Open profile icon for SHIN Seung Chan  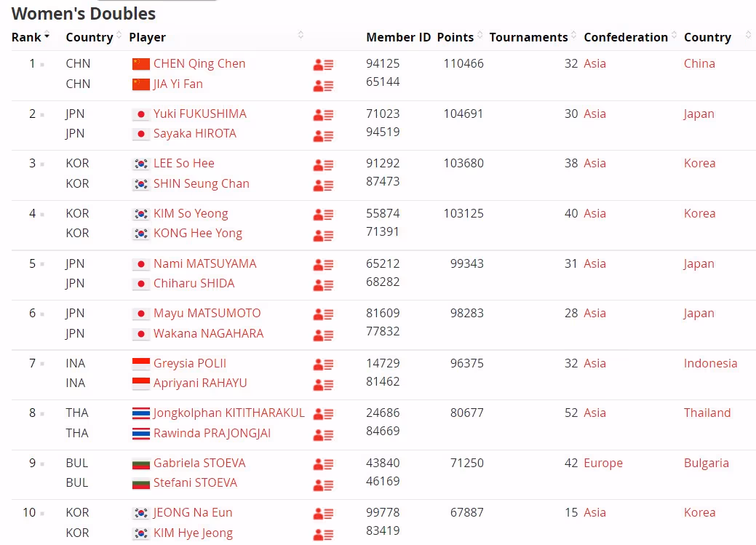(323, 185)
